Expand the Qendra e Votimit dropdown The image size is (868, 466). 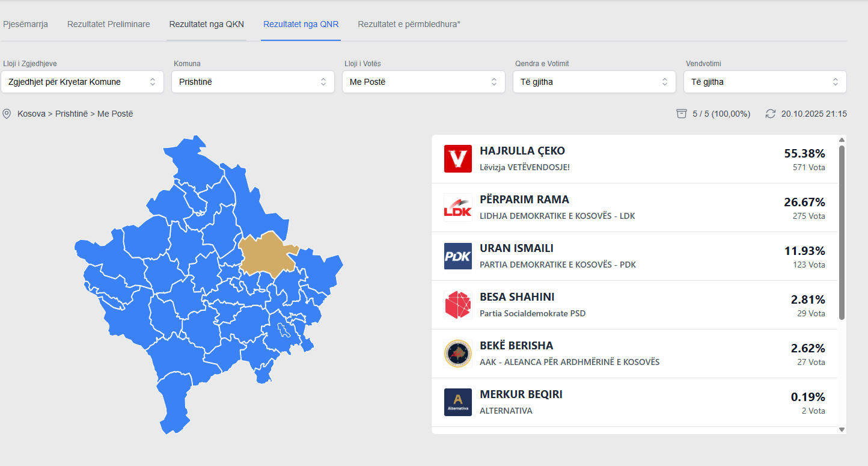[x=594, y=82]
